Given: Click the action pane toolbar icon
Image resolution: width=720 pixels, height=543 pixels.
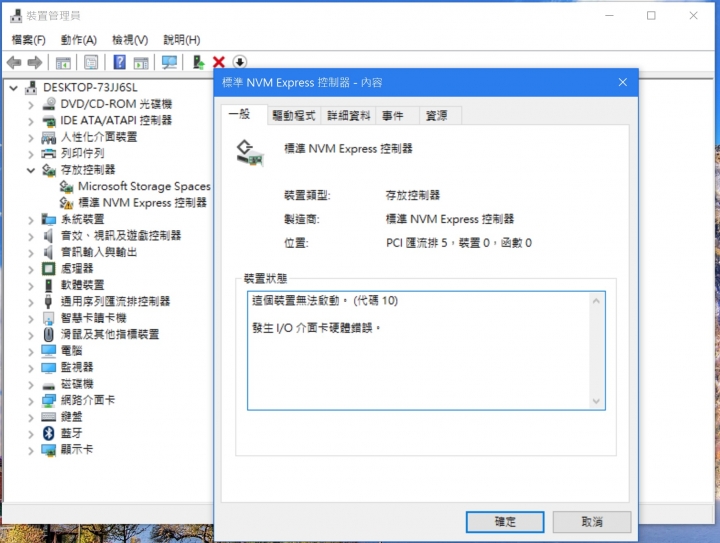Looking at the screenshot, I should pos(141,62).
